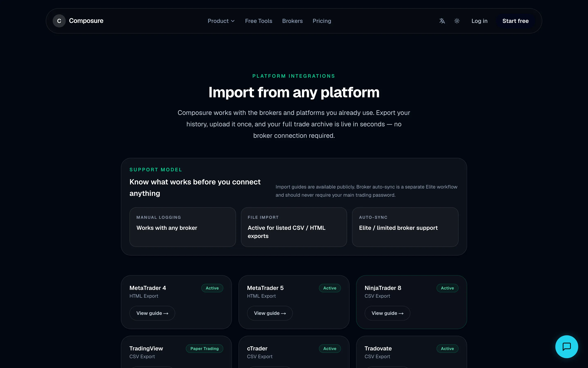Screen dimensions: 588x368
Task: Click the TradingView Paper Trading badge
Action: (x=204, y=349)
